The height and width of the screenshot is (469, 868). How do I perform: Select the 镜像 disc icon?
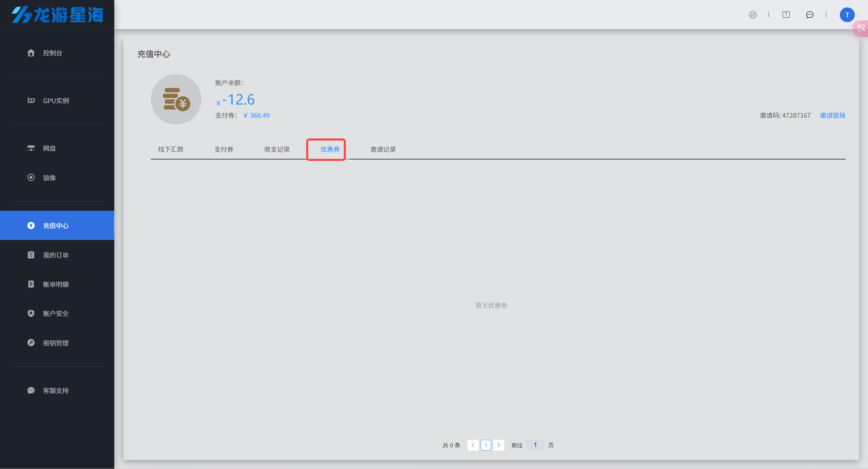[31, 177]
